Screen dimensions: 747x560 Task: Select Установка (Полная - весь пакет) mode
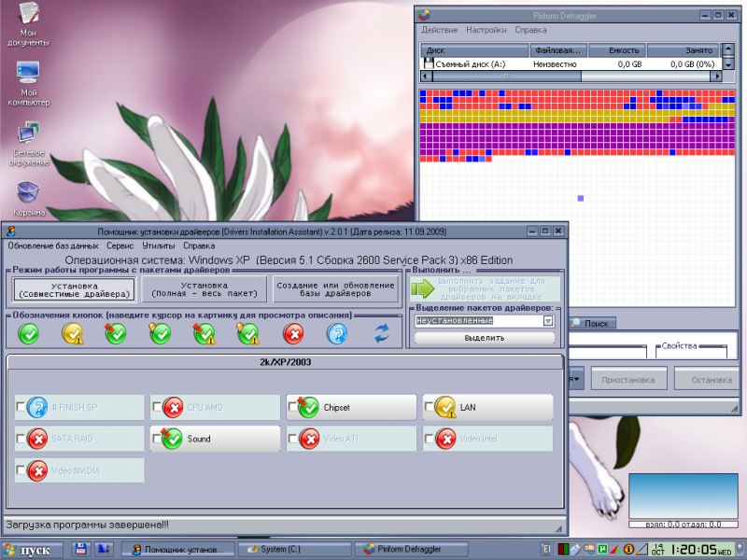(204, 289)
